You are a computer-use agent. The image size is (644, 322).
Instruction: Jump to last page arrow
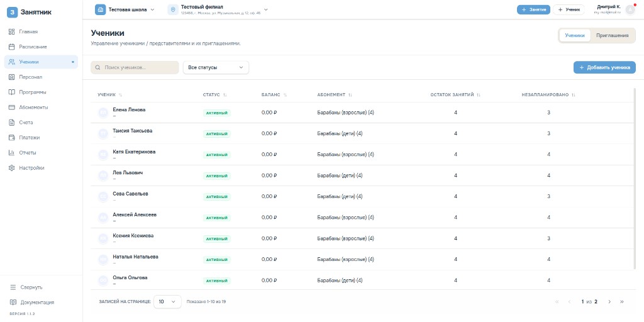tap(622, 302)
